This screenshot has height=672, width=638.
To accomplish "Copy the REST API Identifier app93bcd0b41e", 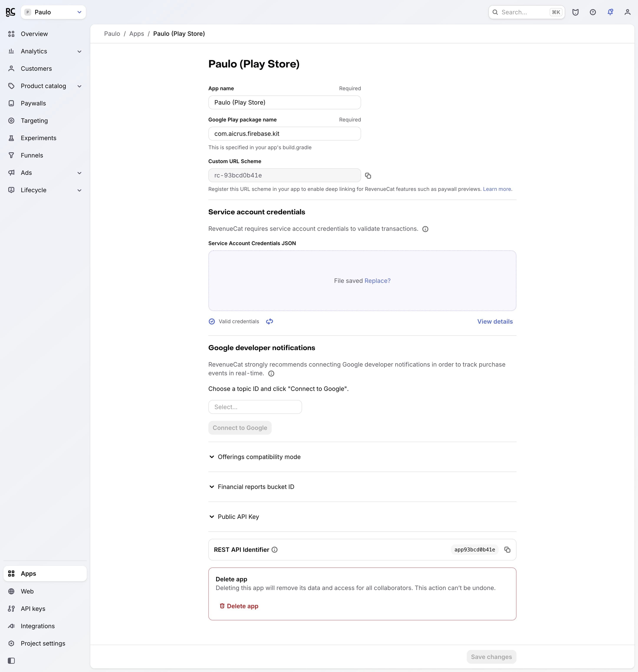I will [507, 550].
